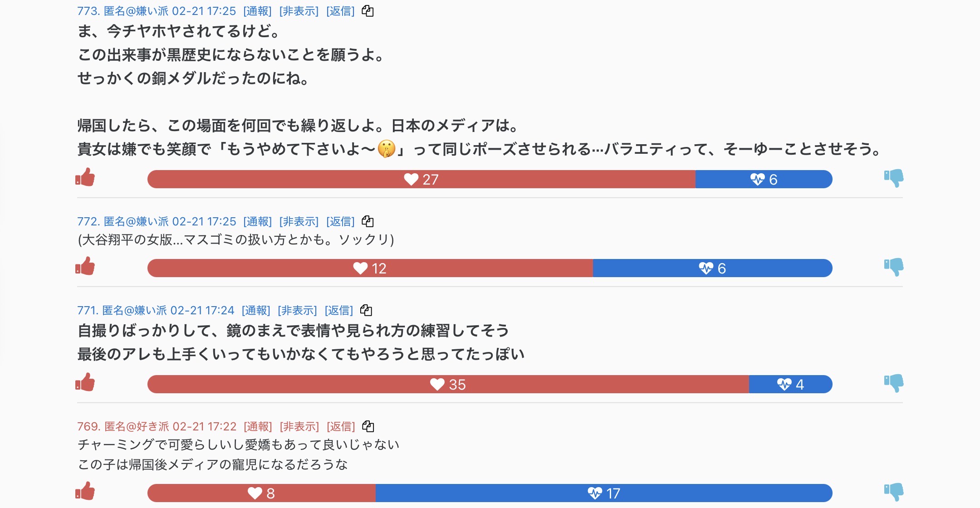980x508 pixels.
Task: Click blue 17 votes bar on comment 769
Action: point(603,493)
